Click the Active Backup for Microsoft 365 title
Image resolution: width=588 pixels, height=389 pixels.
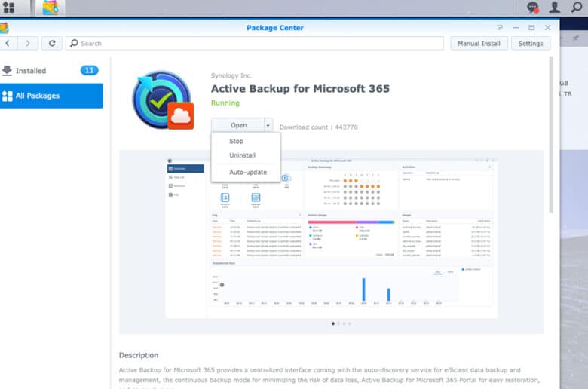300,89
